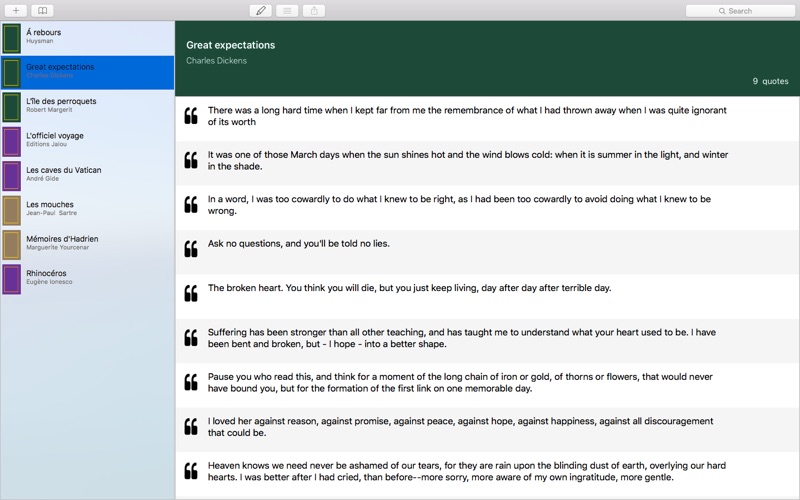Select quote 'There was a long hard time'

click(x=467, y=116)
